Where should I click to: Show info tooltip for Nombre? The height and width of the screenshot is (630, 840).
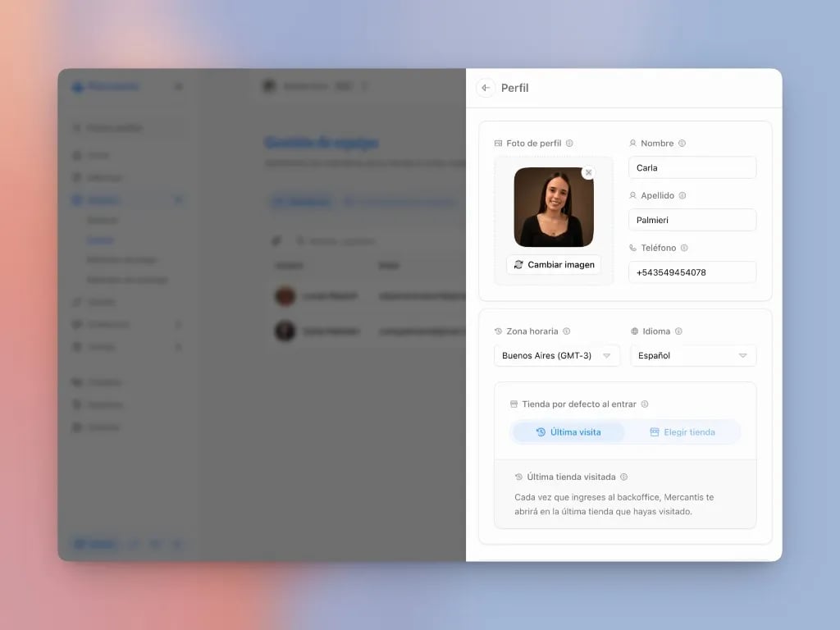pos(682,143)
